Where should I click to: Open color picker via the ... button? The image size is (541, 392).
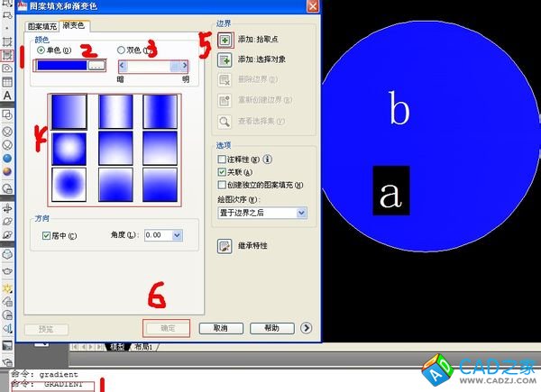(96, 65)
